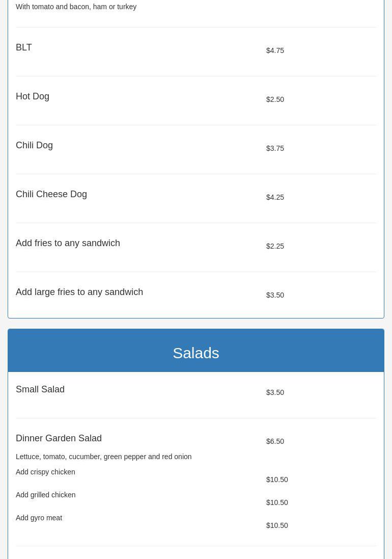Choose the Chili Cheese Dog item
The height and width of the screenshot is (559, 392).
(x=51, y=194)
